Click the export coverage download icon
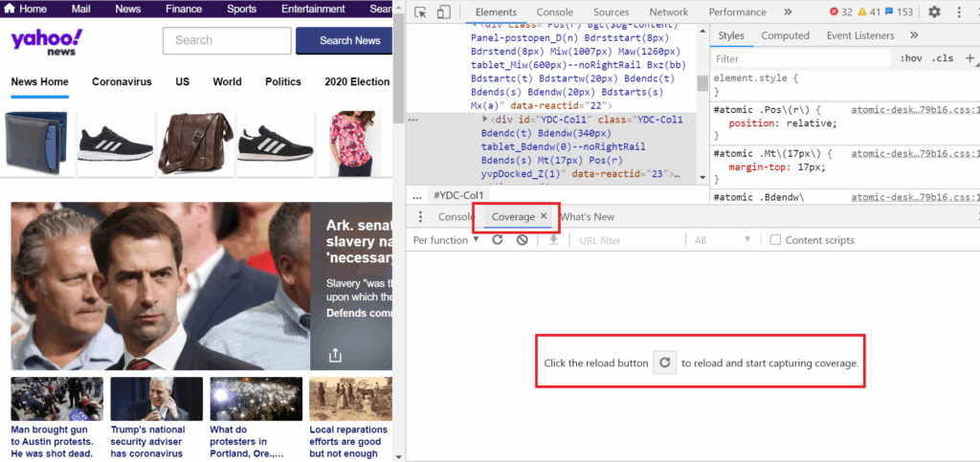Screen dimensions: 980x462 point(553,240)
